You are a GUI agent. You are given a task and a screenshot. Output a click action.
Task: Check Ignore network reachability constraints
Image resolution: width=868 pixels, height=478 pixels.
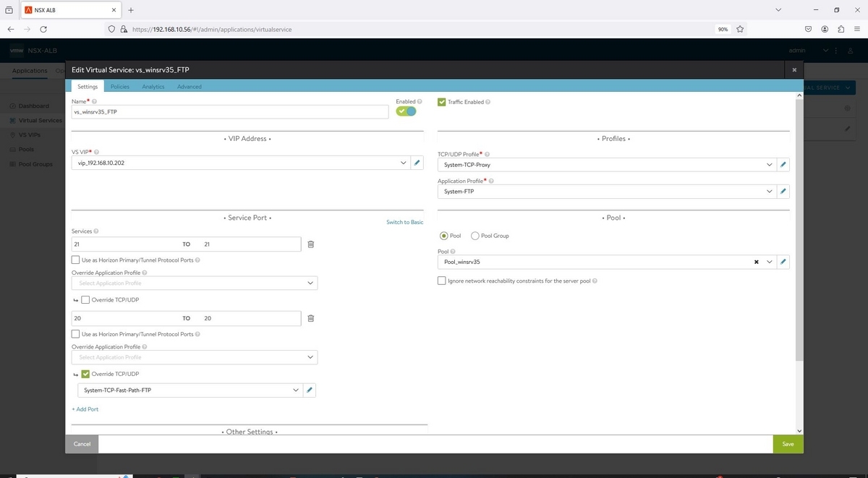point(442,281)
